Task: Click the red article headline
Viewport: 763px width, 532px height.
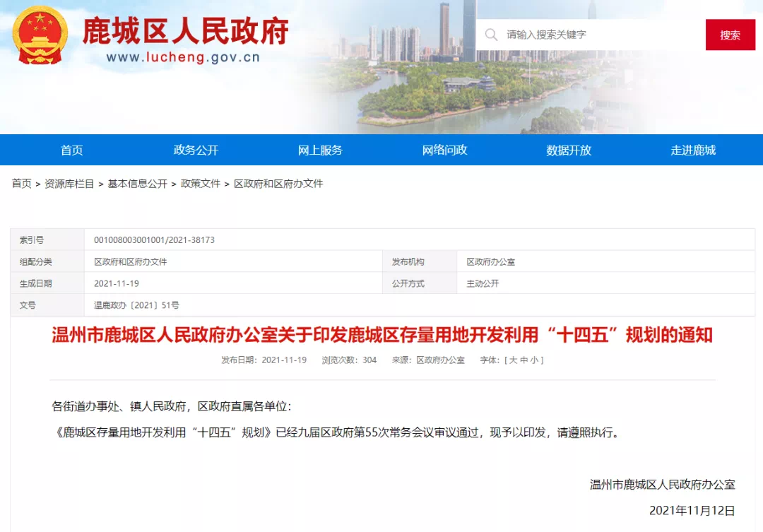Action: tap(382, 335)
